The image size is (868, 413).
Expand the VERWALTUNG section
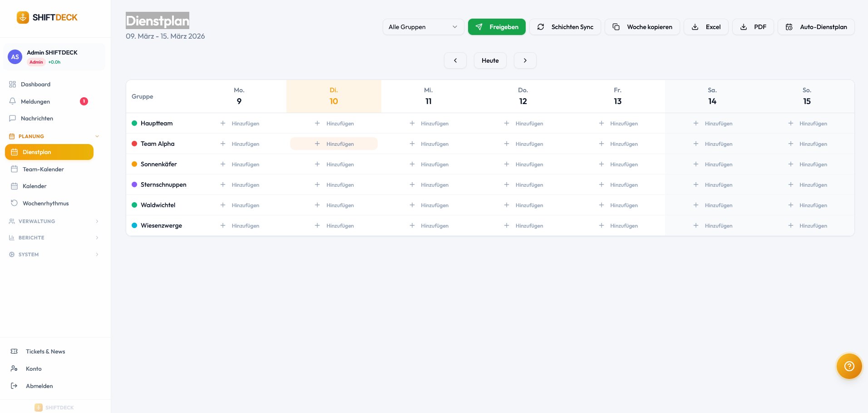(x=97, y=221)
